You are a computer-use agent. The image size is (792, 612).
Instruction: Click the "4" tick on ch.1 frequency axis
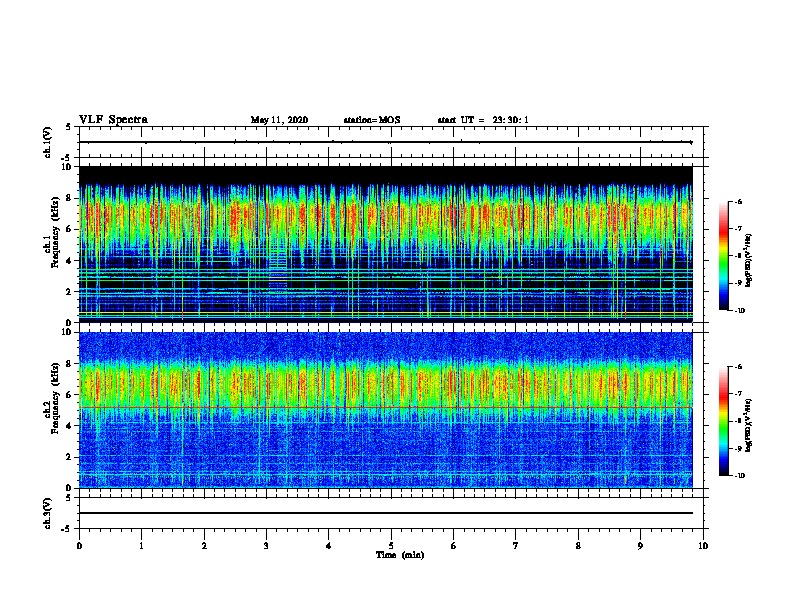coord(69,261)
